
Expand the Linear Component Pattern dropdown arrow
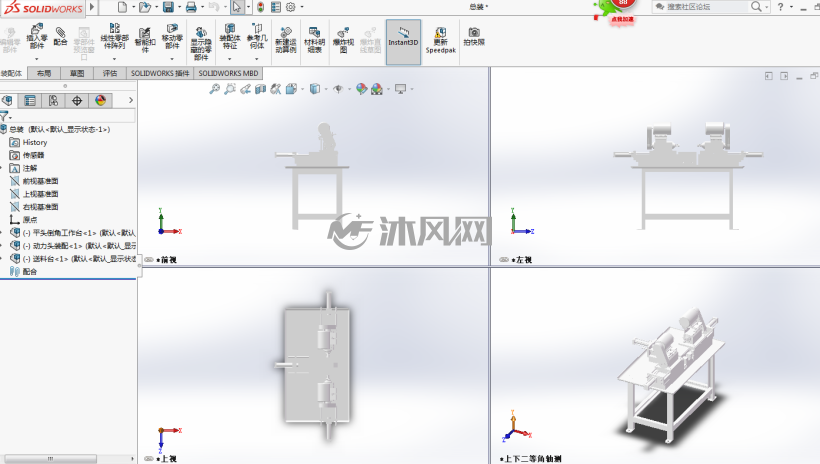(x=115, y=59)
